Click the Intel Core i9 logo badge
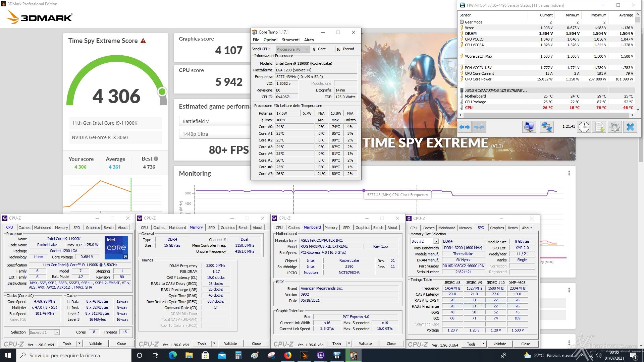Viewport: 644px width, 362px height. point(116,248)
